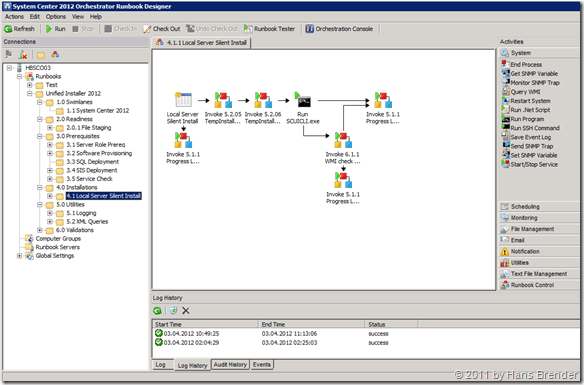Screen dimensions: 584x385
Task: Click the Restart System activity
Action: (x=526, y=101)
